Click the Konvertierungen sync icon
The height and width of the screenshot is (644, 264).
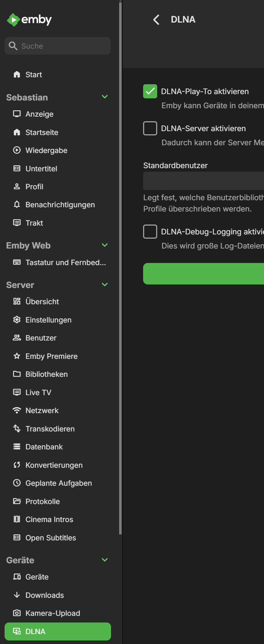pos(17,465)
